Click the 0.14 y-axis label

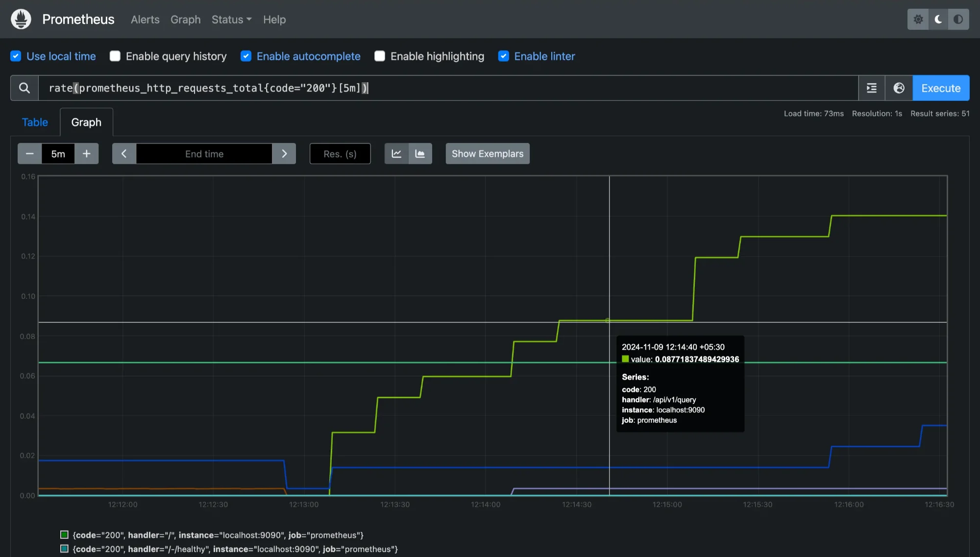pyautogui.click(x=28, y=217)
